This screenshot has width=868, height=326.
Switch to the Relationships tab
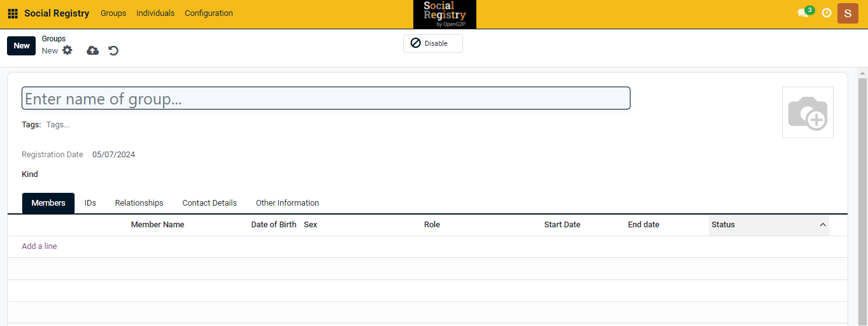coord(139,203)
